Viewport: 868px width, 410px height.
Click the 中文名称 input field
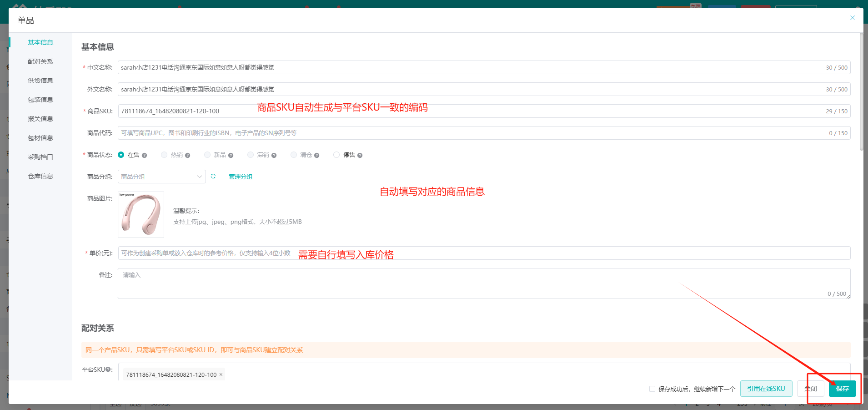coord(484,67)
